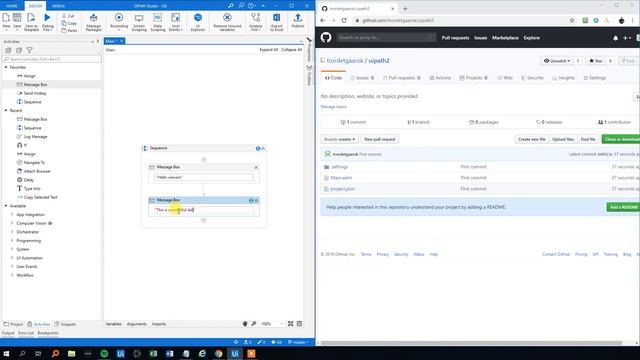Open the Unwatch dropdown on GitHub

(x=557, y=61)
